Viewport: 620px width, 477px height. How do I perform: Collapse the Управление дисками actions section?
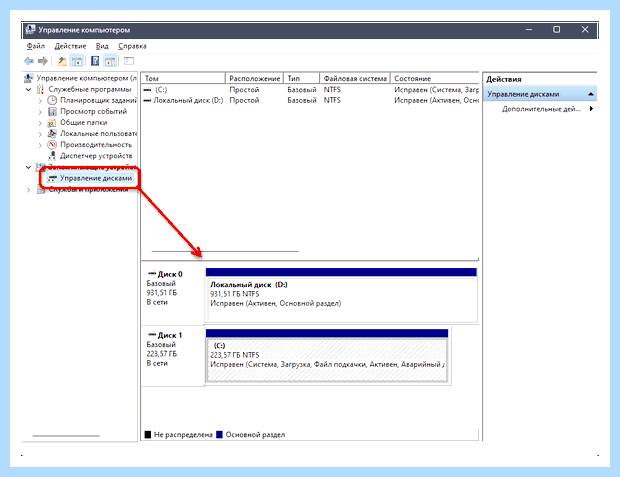click(591, 94)
